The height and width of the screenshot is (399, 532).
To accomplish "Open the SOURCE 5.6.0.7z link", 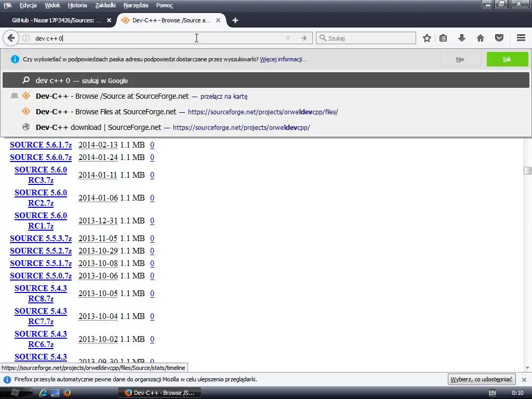I will 41,157.
